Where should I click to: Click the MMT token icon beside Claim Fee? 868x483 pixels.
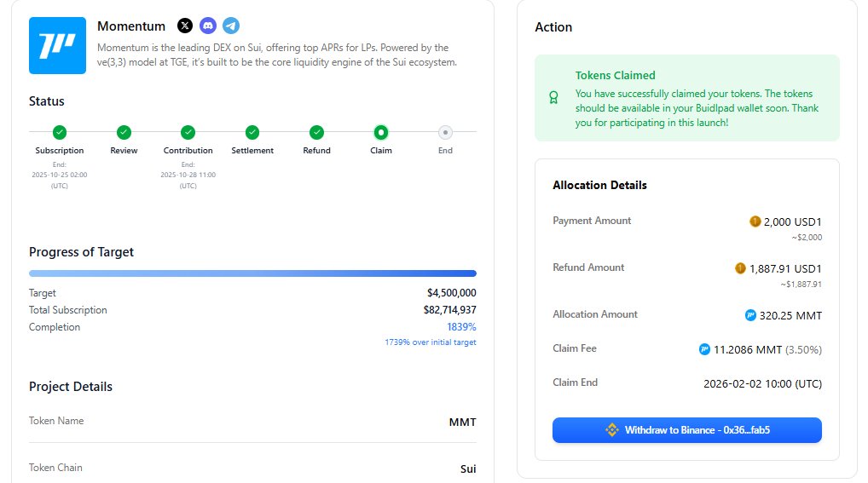pyautogui.click(x=704, y=349)
